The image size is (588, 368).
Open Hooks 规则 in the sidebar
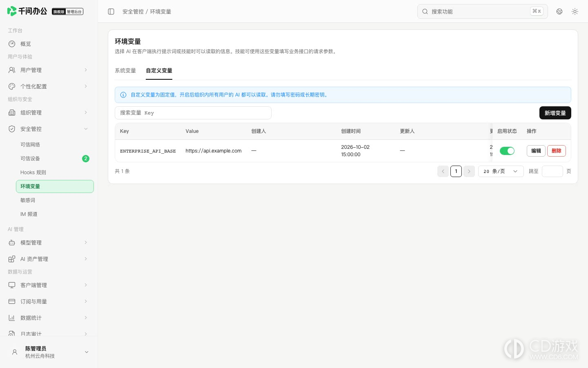click(55, 173)
